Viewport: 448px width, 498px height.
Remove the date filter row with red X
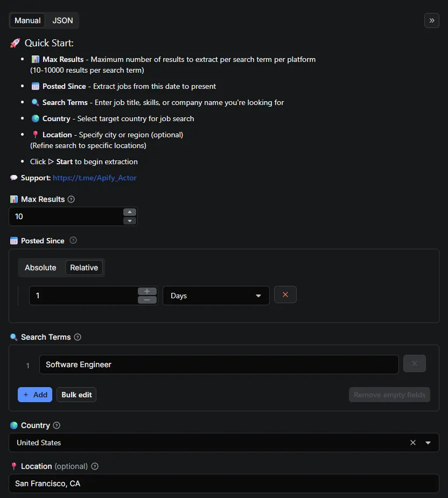coord(285,294)
